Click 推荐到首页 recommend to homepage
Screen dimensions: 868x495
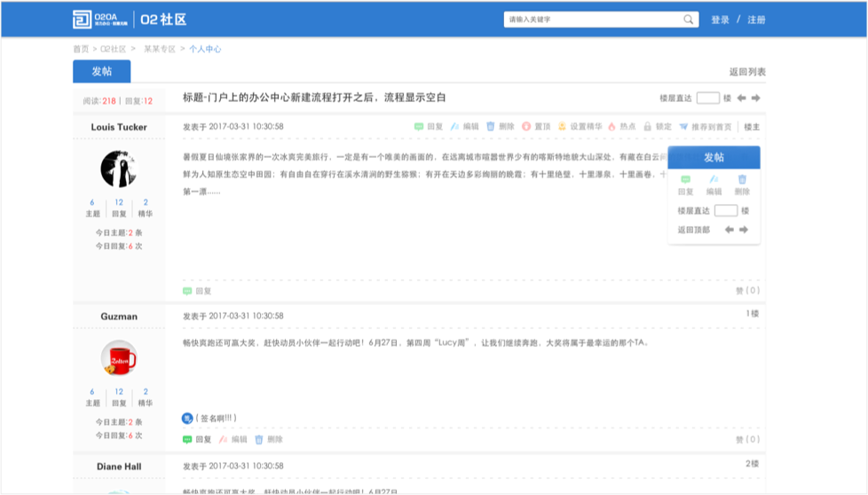[684, 127]
